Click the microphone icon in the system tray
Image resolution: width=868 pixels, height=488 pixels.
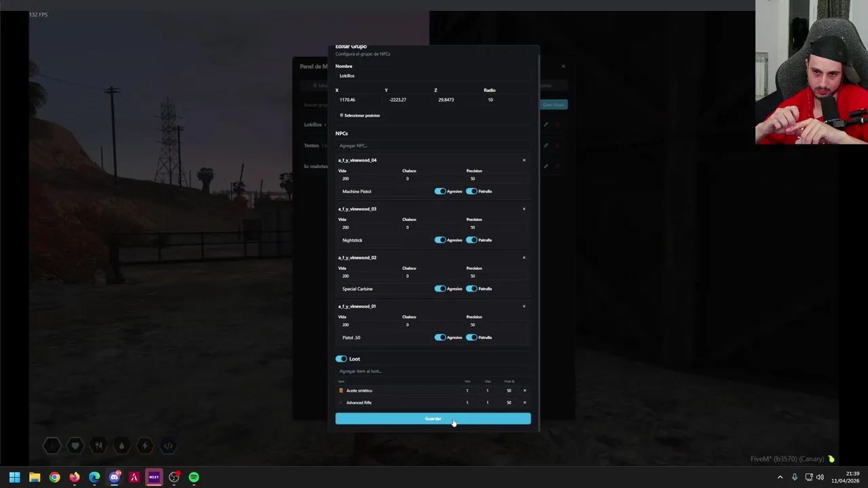(x=795, y=477)
